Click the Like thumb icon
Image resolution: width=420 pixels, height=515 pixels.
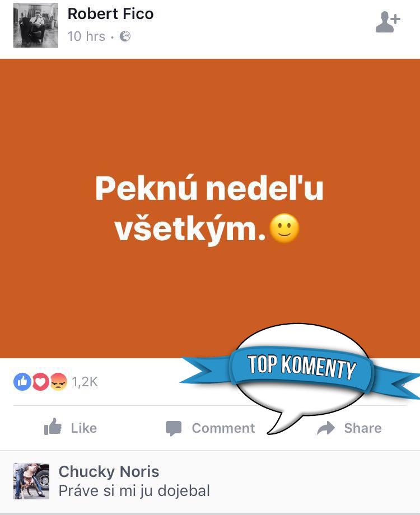(53, 427)
